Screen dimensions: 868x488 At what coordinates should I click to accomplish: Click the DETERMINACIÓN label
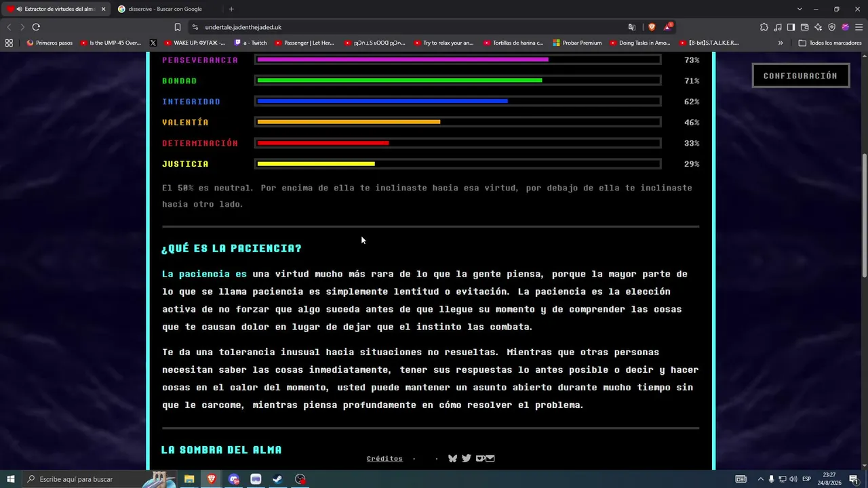pyautogui.click(x=200, y=143)
